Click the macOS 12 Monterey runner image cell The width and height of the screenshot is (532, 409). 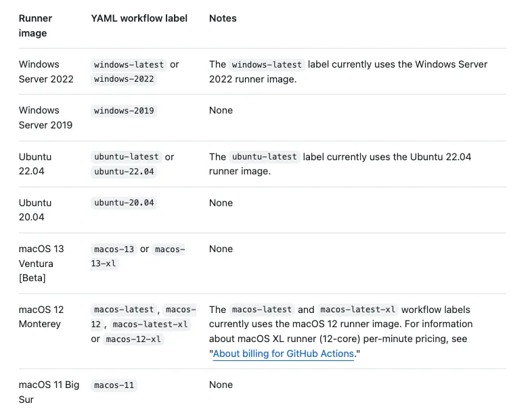[x=41, y=316]
